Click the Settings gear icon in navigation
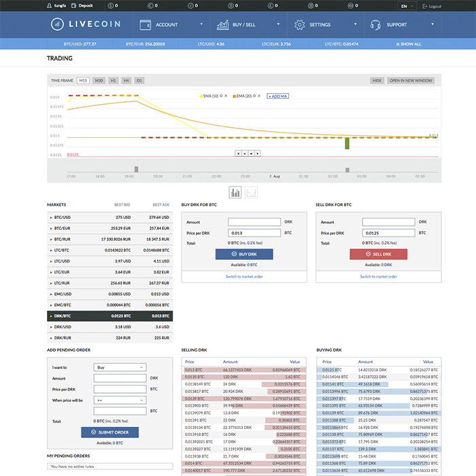Viewport: 476px width, 476px height. (299, 24)
